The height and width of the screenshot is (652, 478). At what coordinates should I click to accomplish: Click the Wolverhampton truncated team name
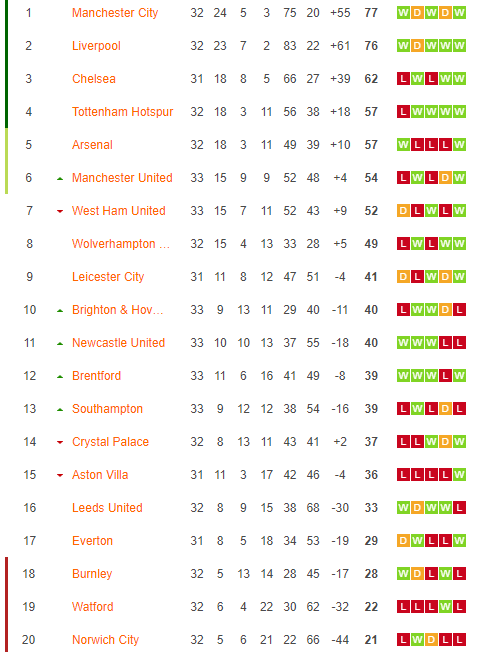pos(121,244)
